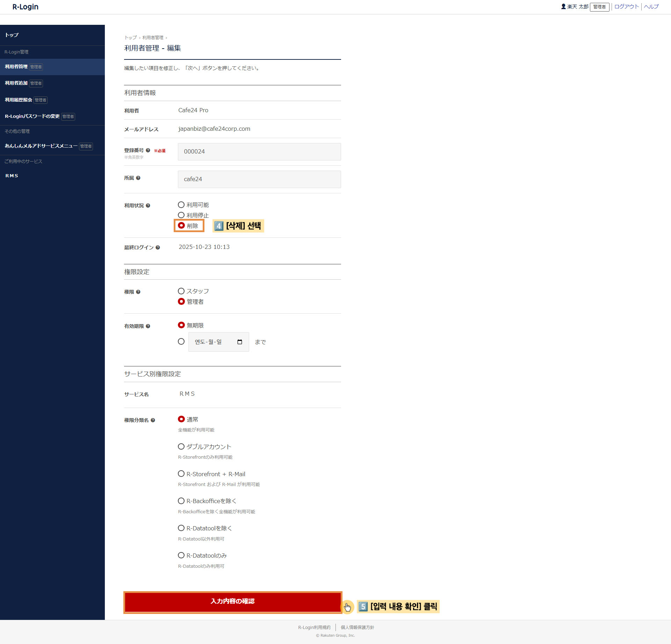
Task: Click help icon next to 利用状況
Action: (148, 206)
